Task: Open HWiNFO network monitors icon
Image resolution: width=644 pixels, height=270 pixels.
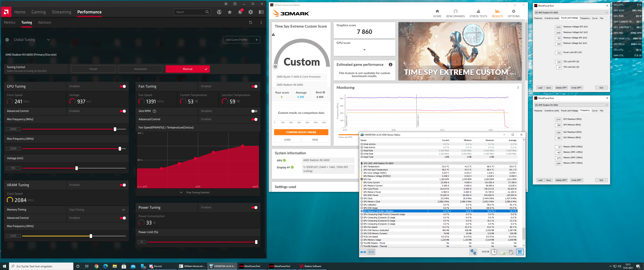Action: click(473, 252)
